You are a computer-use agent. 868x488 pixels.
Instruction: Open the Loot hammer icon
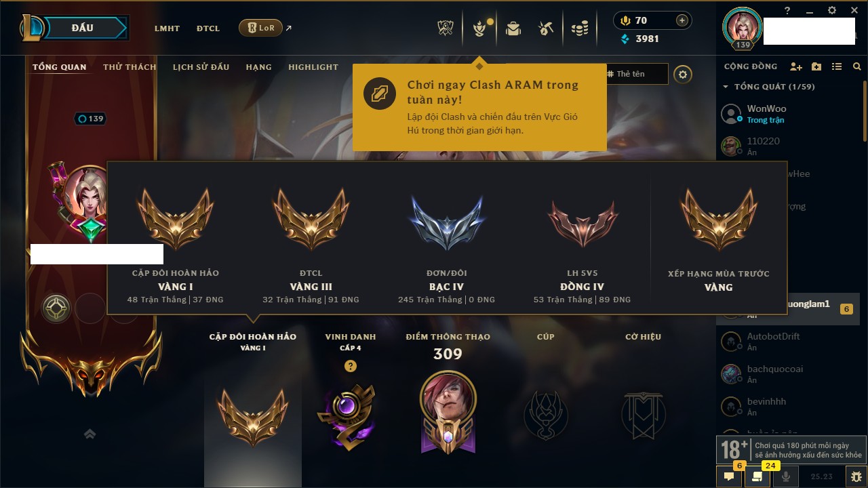click(x=546, y=28)
